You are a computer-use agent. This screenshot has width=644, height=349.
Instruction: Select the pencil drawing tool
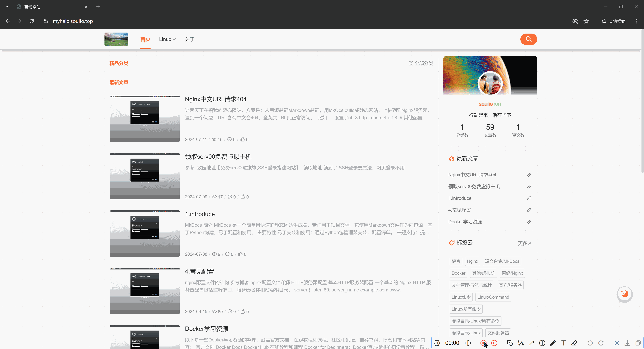(x=553, y=343)
